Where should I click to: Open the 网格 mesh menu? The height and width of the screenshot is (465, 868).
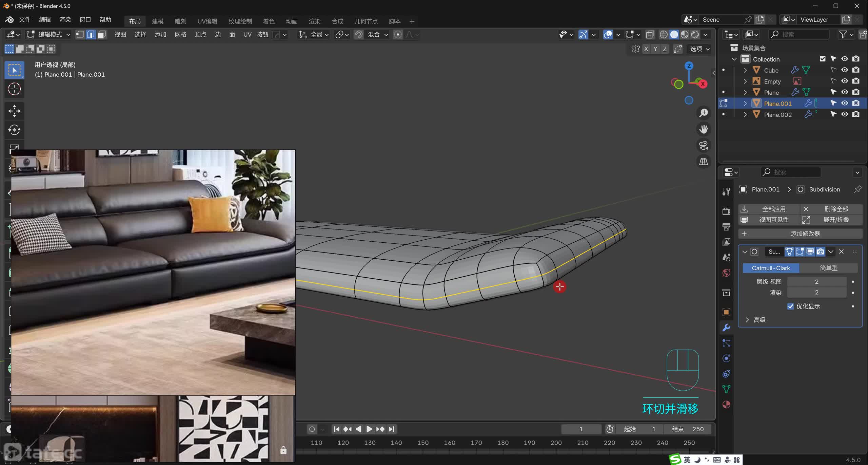[x=180, y=35]
